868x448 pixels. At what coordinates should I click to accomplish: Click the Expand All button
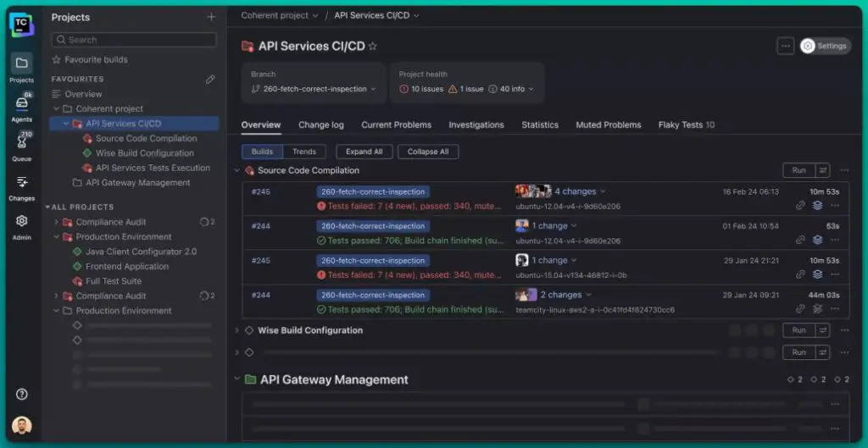click(364, 152)
